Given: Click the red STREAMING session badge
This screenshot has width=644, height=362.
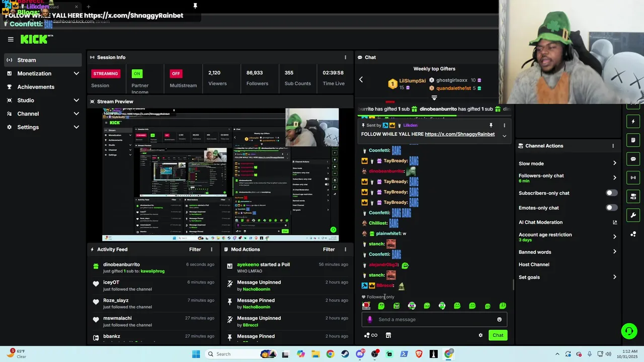Looking at the screenshot, I should pos(106,73).
